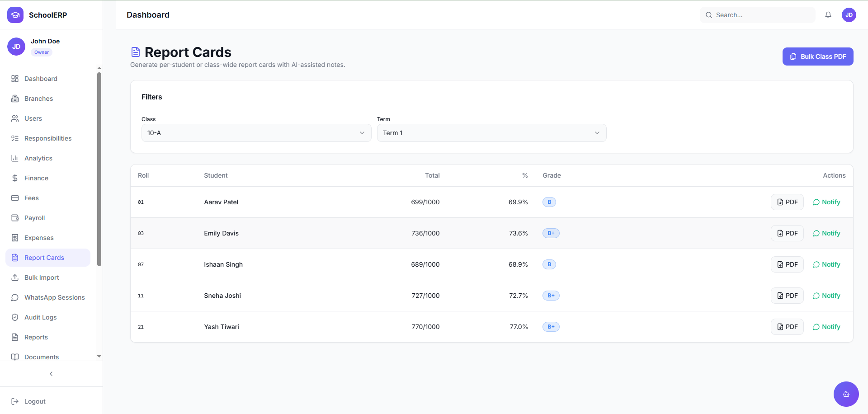Click the WhatsApp Sessions chat icon
This screenshot has height=414, width=868.
15,297
